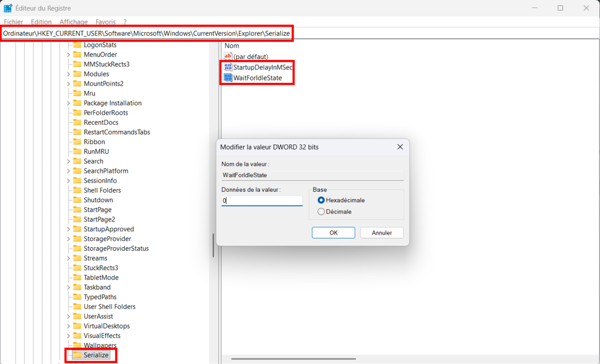Viewport: 600px width, 364px height.
Task: Click the Serialize folder icon
Action: [x=76, y=355]
